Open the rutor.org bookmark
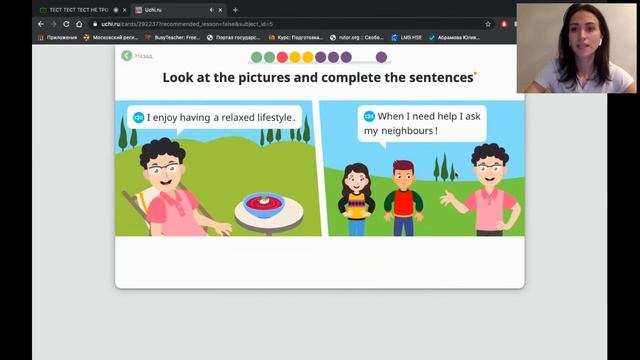 point(357,38)
